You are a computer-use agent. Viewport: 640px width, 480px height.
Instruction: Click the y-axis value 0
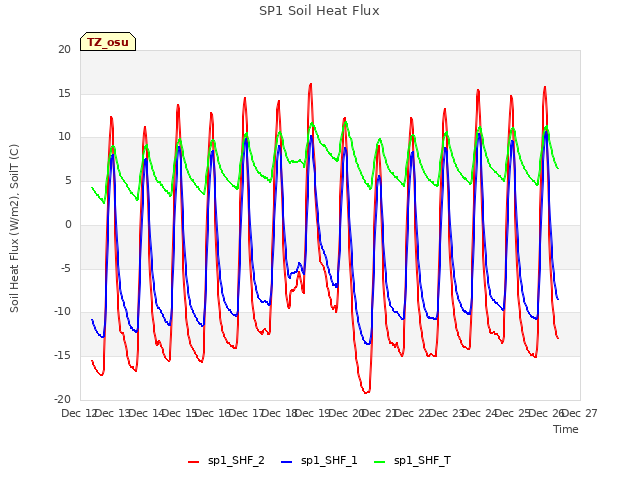(68, 224)
